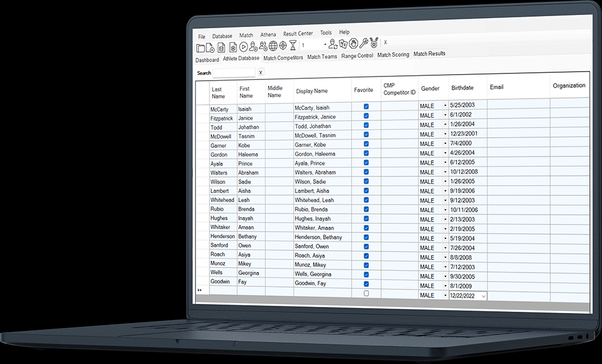Click the Display Name column header
The height and width of the screenshot is (364, 602).
[323, 91]
